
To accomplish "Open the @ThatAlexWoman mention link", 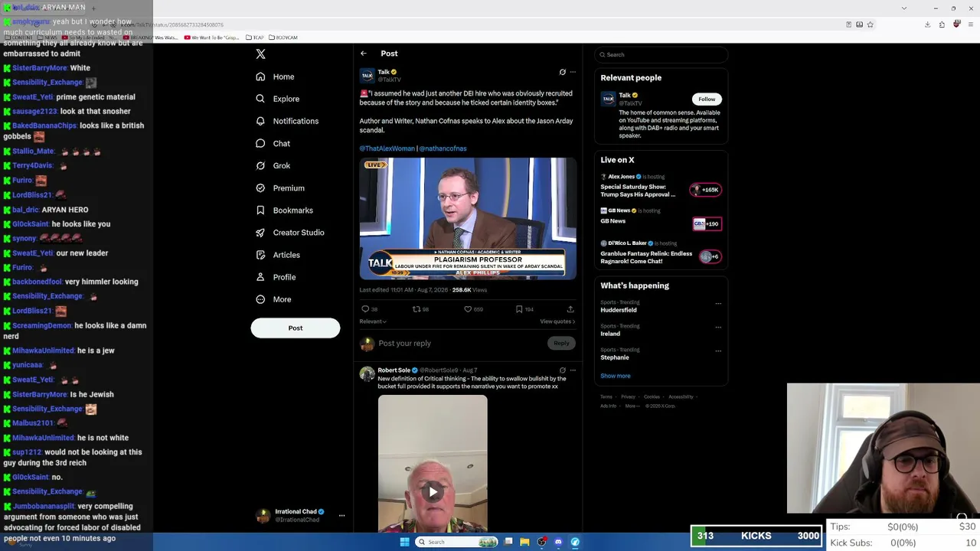I will click(x=387, y=148).
